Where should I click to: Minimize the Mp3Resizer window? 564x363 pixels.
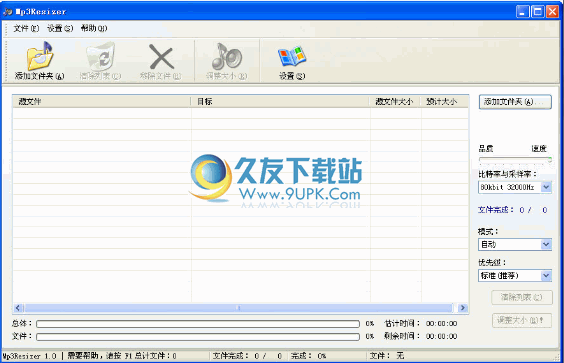[x=523, y=12]
